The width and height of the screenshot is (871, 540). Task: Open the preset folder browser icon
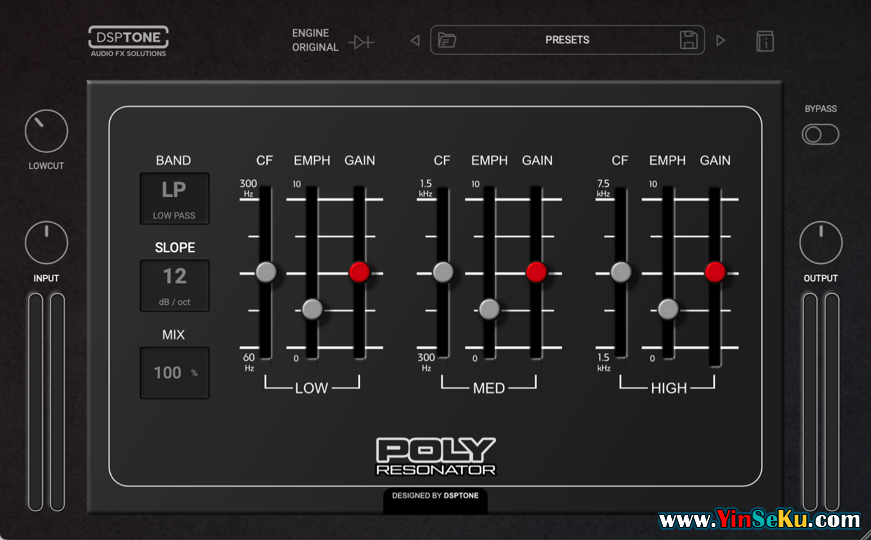[447, 40]
